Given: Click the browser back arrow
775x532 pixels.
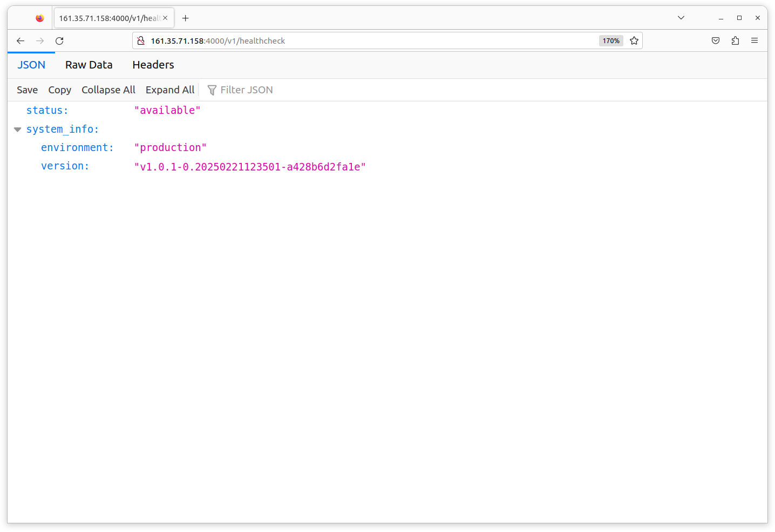Looking at the screenshot, I should click(x=21, y=41).
